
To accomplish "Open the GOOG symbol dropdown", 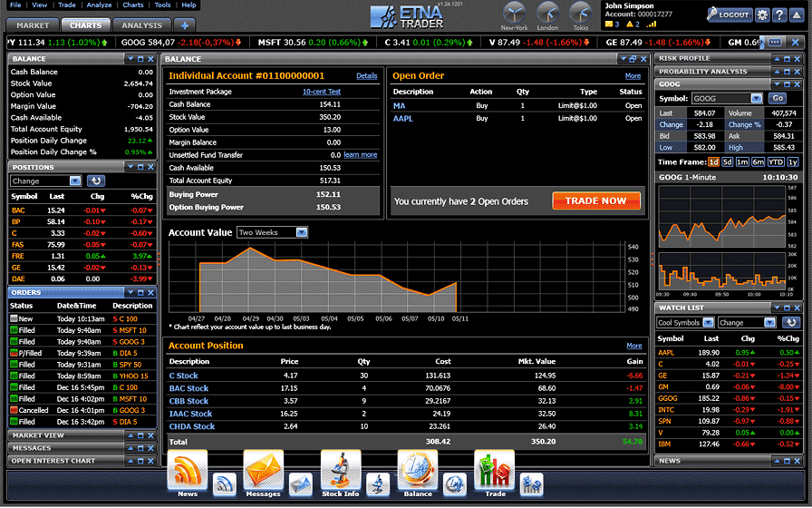I will coord(757,99).
